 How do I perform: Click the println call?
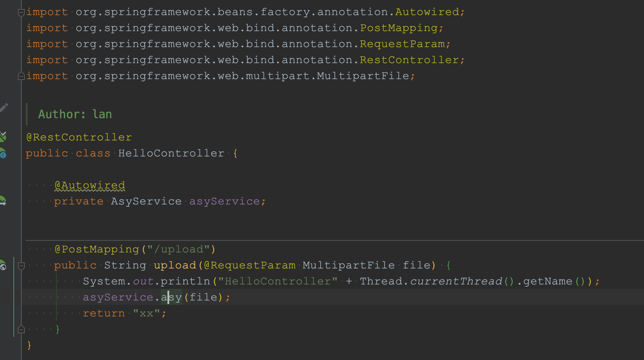click(185, 281)
